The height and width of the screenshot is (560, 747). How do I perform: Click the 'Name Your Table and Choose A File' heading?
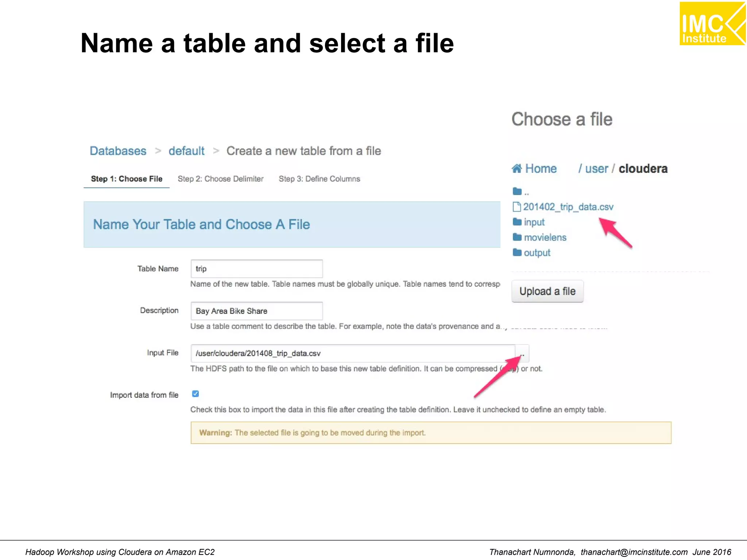201,224
